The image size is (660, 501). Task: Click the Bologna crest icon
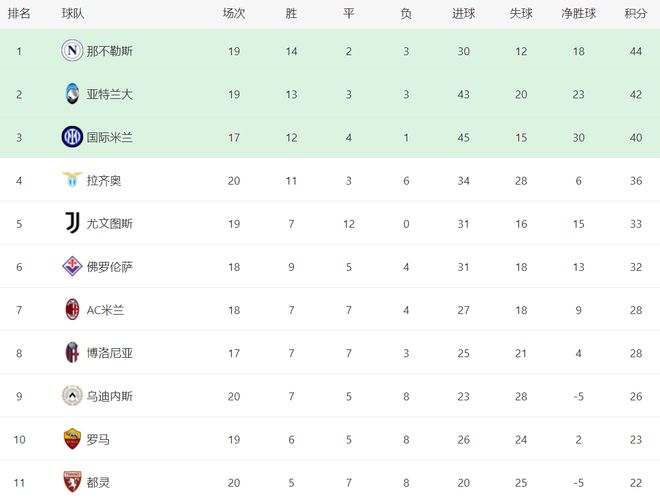pos(72,352)
